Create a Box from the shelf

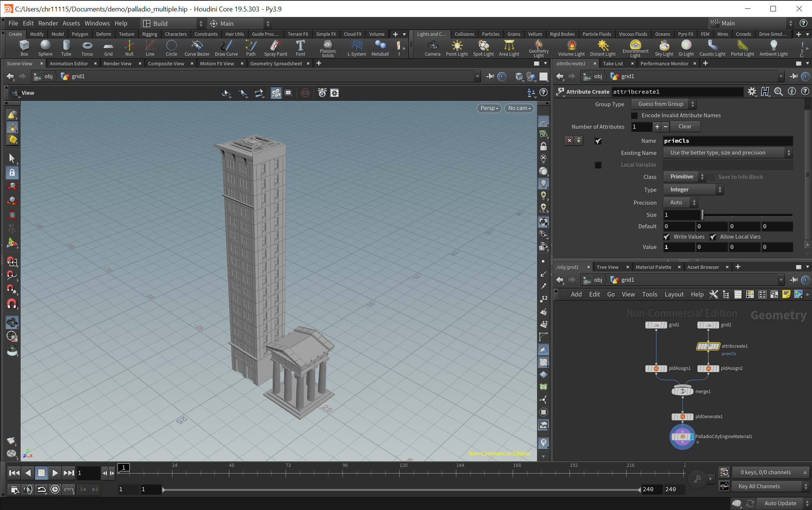point(24,48)
